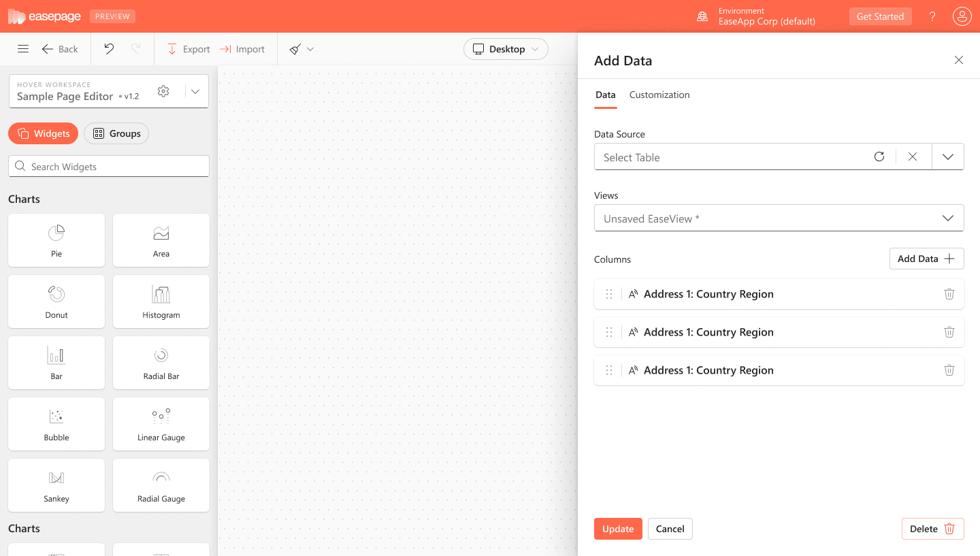Screen dimensions: 980x556
Task: Delete the first Country Region column
Action: pos(949,294)
